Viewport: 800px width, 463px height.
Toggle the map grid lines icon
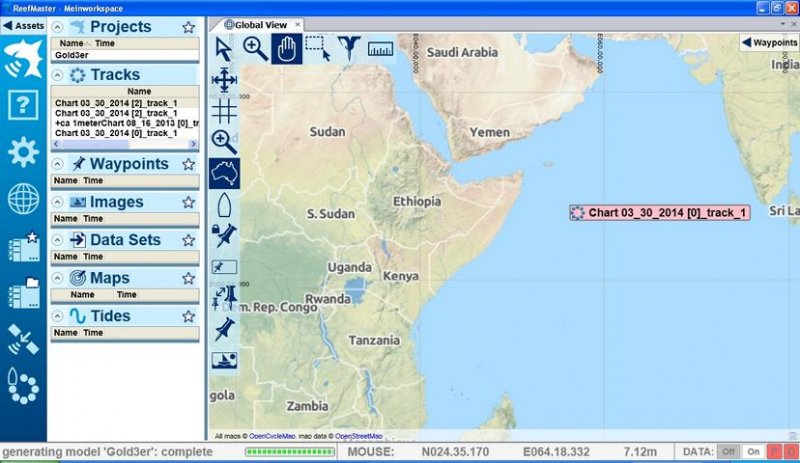(224, 110)
